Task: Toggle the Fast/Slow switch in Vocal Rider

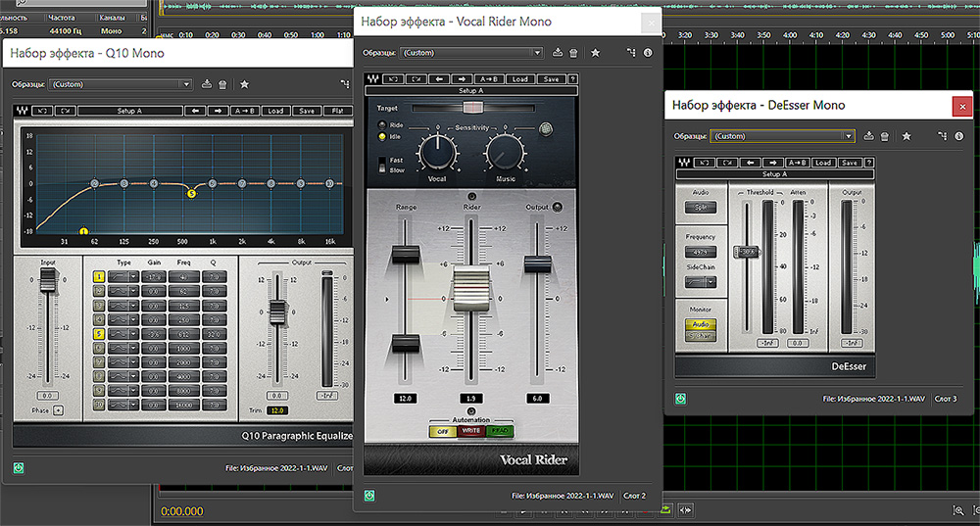Action: pos(382,165)
